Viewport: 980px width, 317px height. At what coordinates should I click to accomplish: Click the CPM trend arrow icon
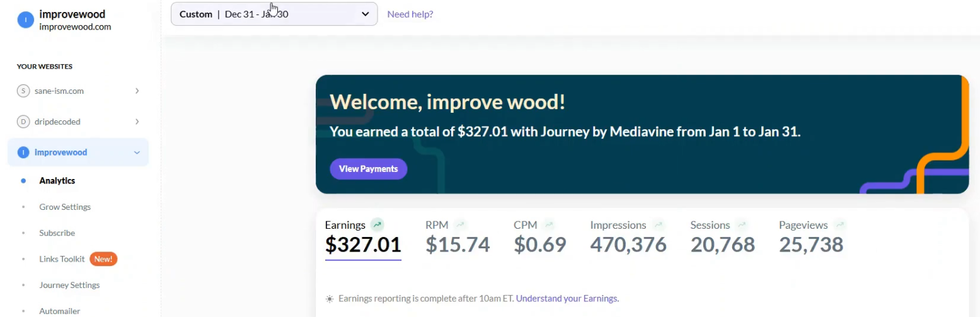pyautogui.click(x=549, y=224)
